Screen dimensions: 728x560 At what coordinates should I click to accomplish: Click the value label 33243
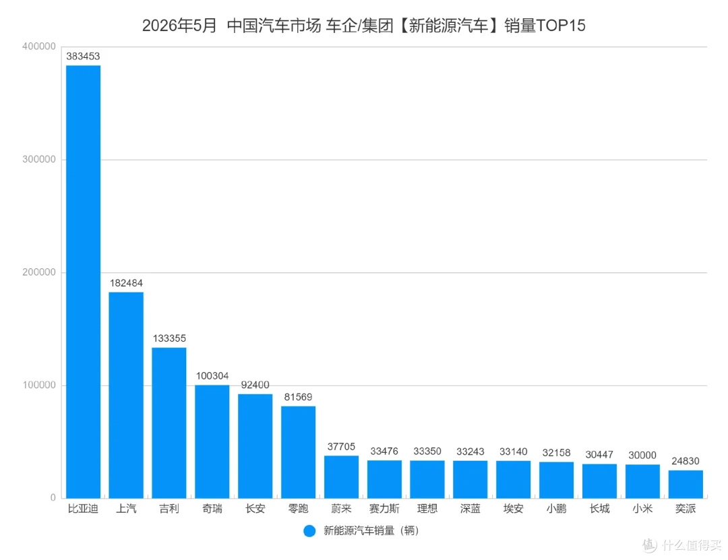pos(471,452)
